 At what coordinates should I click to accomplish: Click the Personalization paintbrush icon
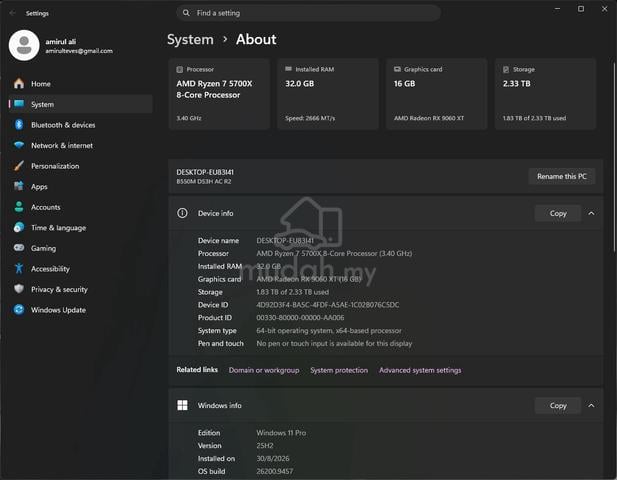[19, 166]
